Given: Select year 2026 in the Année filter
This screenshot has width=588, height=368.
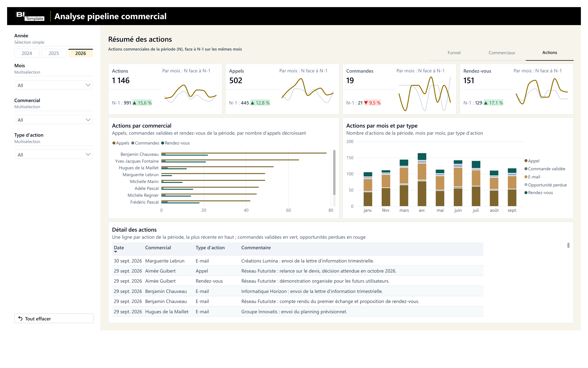Looking at the screenshot, I should click(x=81, y=53).
